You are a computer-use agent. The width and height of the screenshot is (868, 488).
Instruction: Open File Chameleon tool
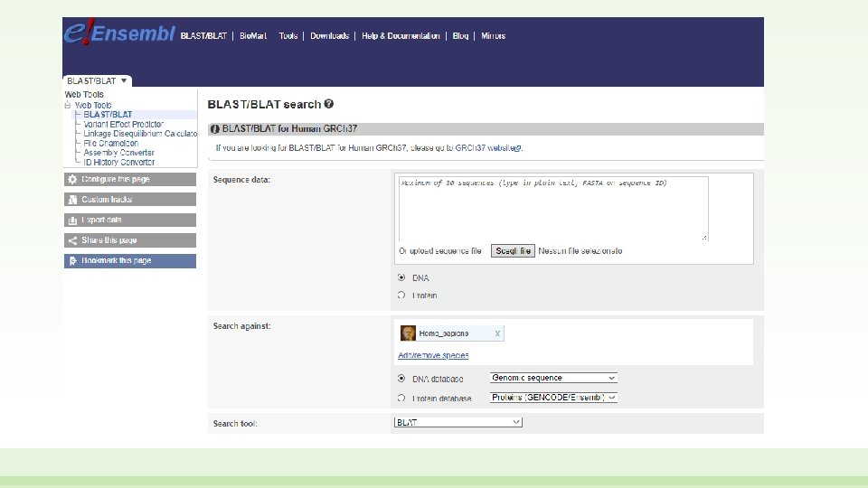click(x=110, y=144)
